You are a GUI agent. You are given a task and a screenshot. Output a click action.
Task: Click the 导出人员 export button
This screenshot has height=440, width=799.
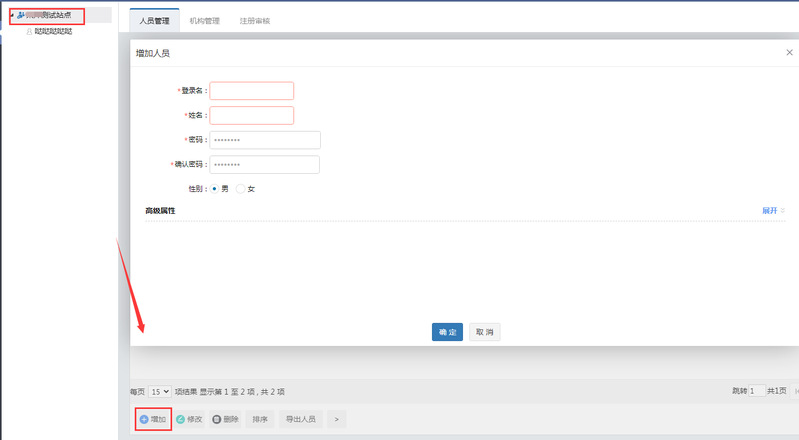coord(300,419)
